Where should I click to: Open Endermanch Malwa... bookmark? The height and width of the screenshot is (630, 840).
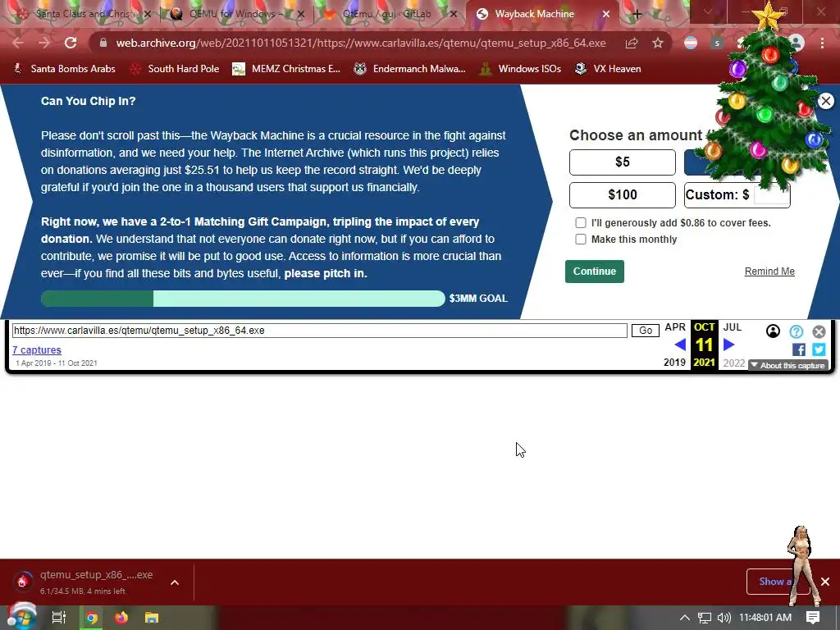pos(410,69)
